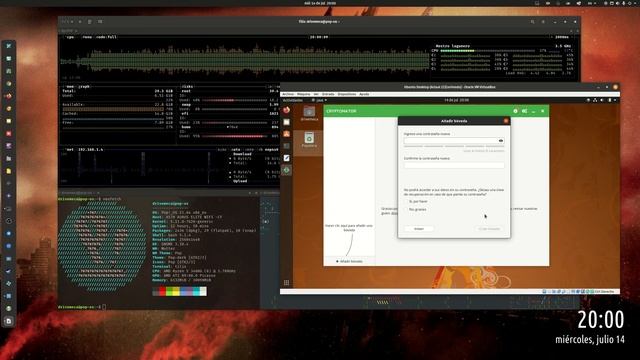Click the guest battery icon

click(x=610, y=100)
